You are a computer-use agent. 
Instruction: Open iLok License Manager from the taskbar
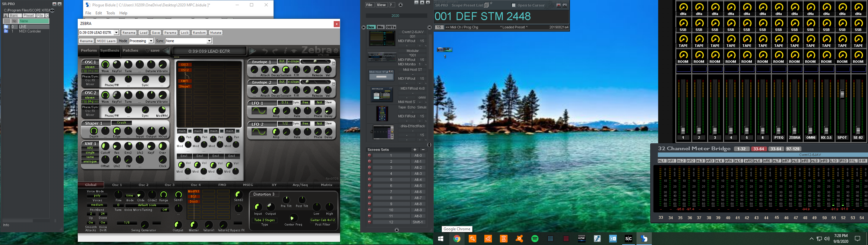[582, 239]
